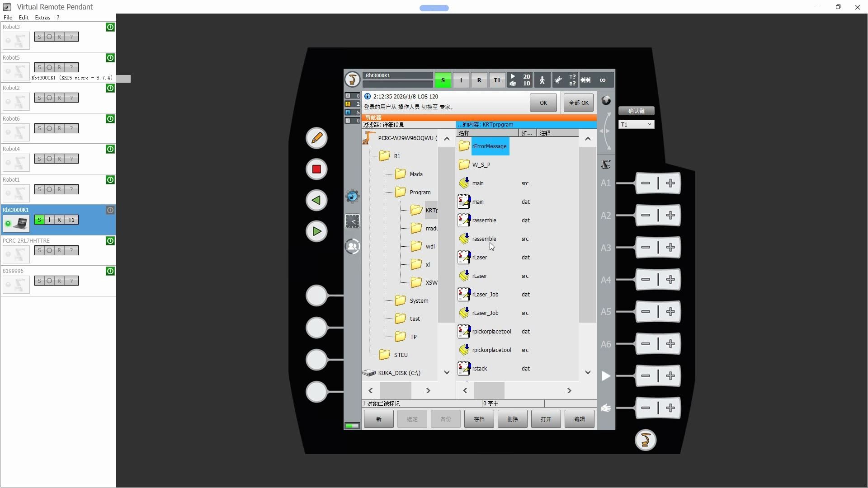Select the STEU folder in tree
Screen dimensions: 868x488
[x=394, y=355]
